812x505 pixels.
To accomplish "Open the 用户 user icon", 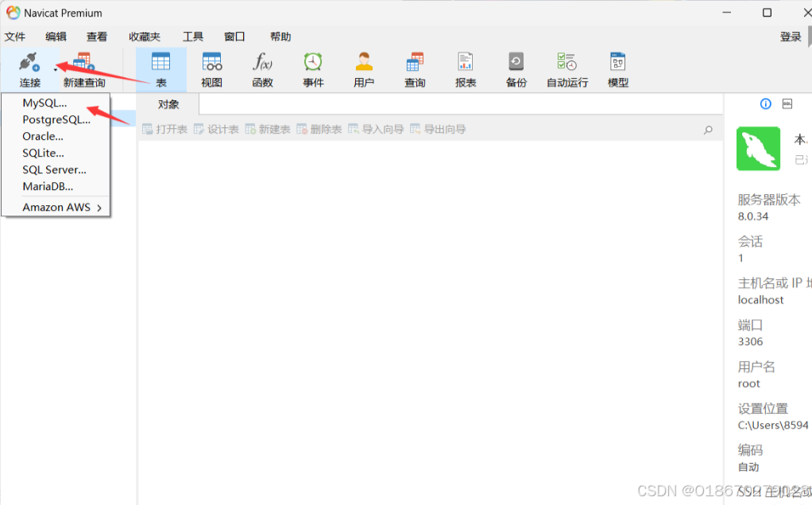I will (364, 62).
